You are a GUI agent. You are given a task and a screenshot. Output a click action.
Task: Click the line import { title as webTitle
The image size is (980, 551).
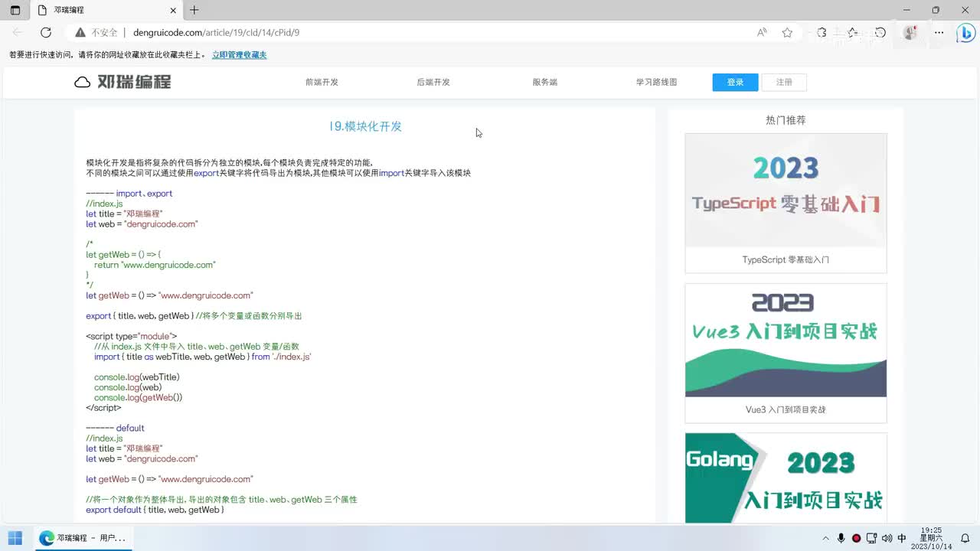(x=202, y=357)
